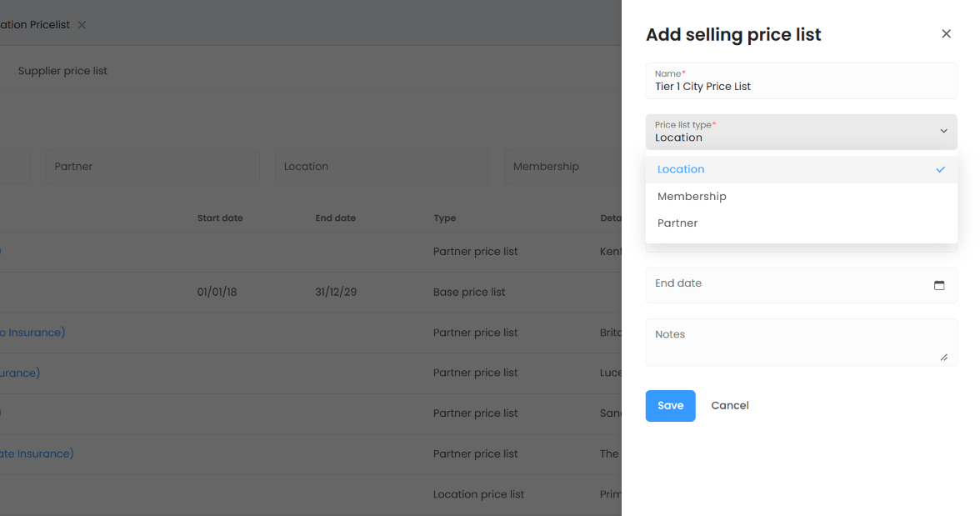Focus the End date input field
The height and width of the screenshot is (516, 980).
783,285
